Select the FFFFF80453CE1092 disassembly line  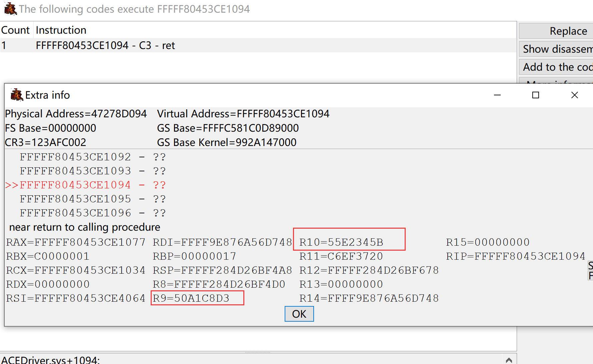(x=75, y=157)
